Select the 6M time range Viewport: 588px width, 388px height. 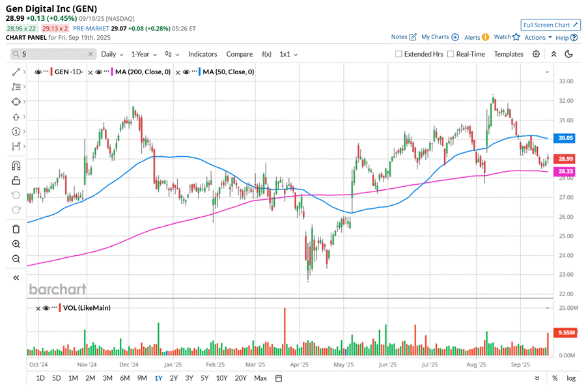point(125,378)
